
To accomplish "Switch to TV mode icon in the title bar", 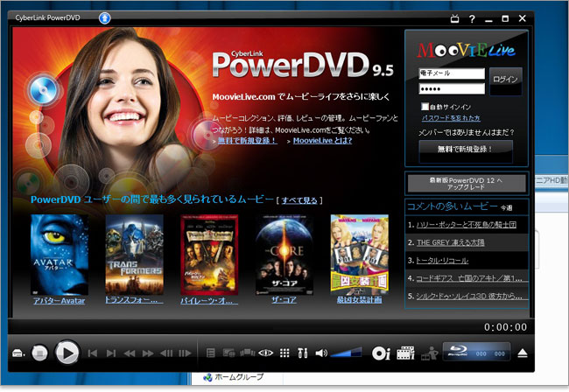I will coord(454,17).
